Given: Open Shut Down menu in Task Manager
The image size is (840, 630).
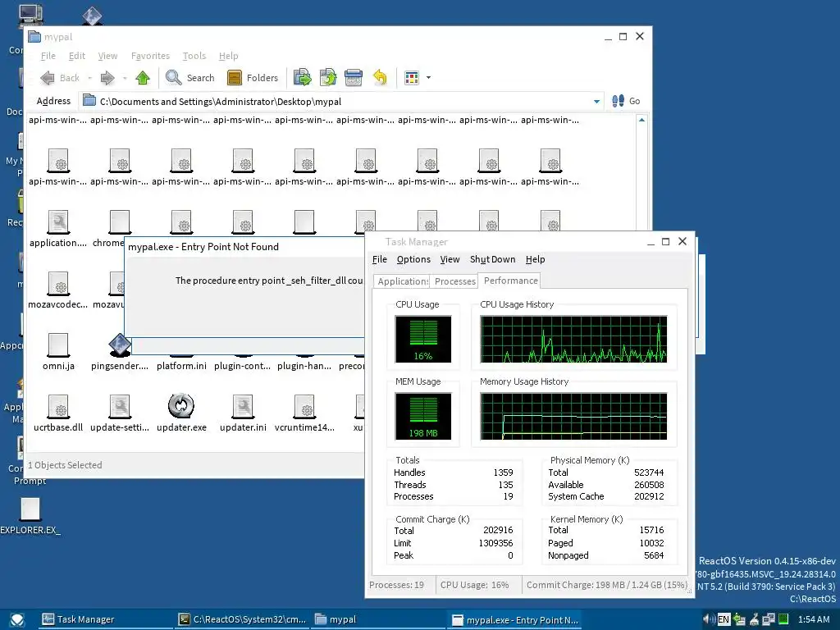Looking at the screenshot, I should coord(492,259).
